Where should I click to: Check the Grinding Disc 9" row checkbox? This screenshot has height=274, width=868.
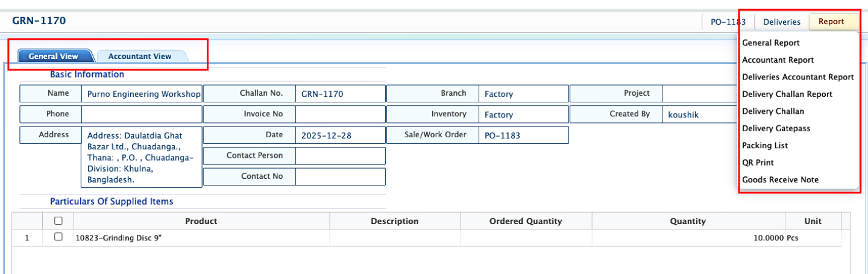click(58, 237)
